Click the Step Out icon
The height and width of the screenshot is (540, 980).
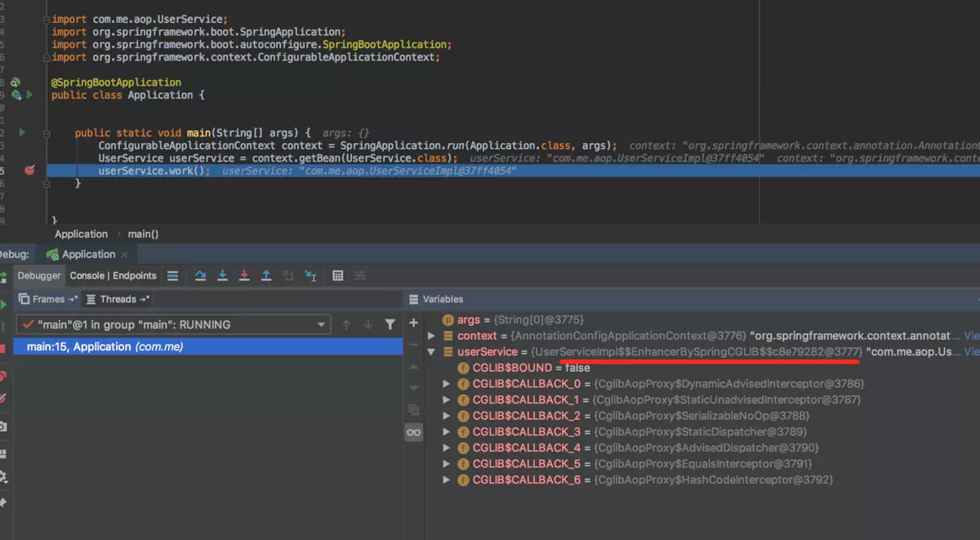[x=266, y=276]
